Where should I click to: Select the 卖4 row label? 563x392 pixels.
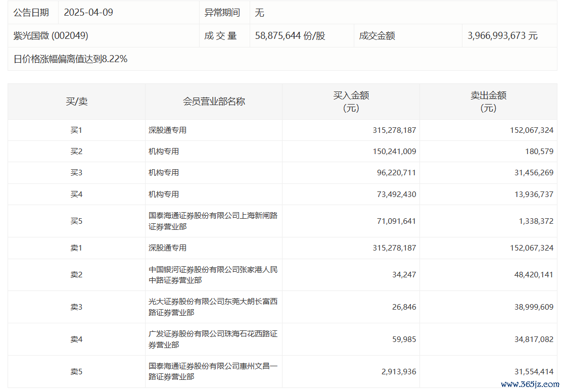tap(76, 339)
